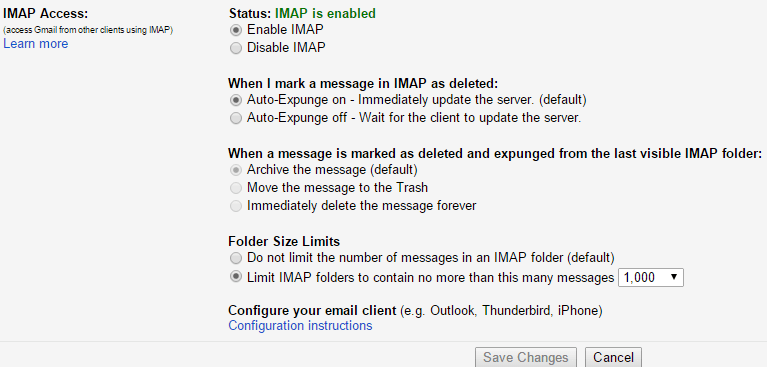
Task: Select the Disable IMAP option
Action: (x=236, y=48)
